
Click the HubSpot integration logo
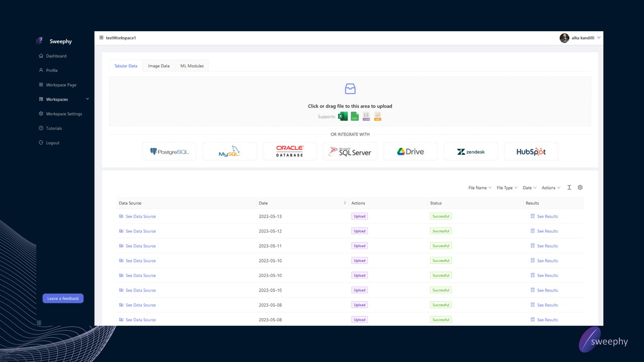[x=531, y=151]
